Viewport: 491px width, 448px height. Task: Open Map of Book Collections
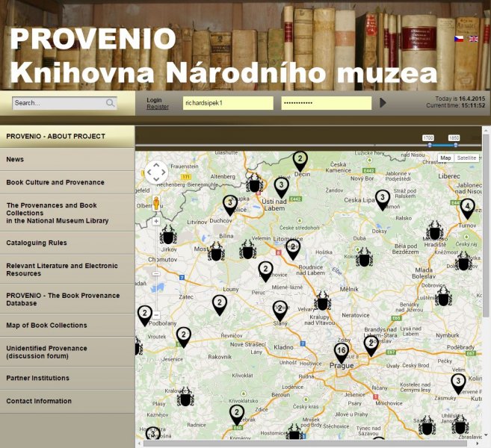pyautogui.click(x=67, y=326)
